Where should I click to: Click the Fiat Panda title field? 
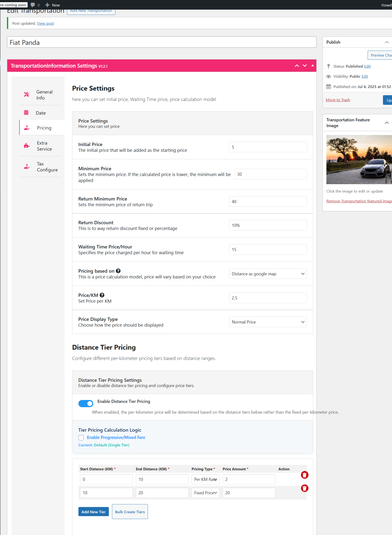pyautogui.click(x=162, y=42)
